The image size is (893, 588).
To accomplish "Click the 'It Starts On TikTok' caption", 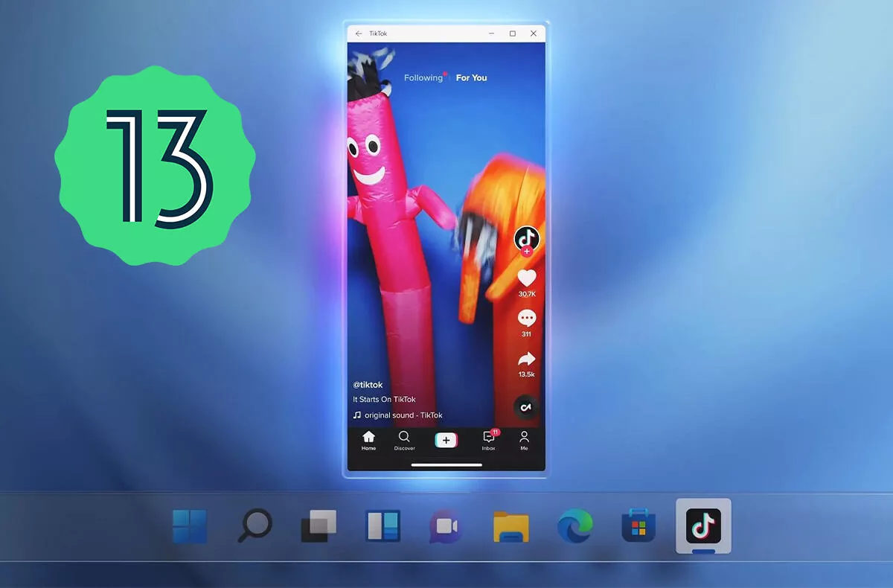I will click(x=384, y=400).
